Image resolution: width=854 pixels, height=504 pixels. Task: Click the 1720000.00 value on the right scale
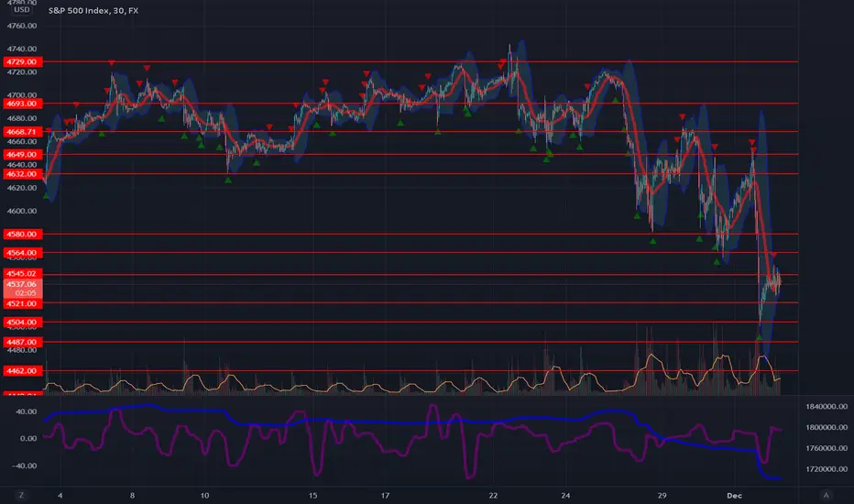pos(827,468)
